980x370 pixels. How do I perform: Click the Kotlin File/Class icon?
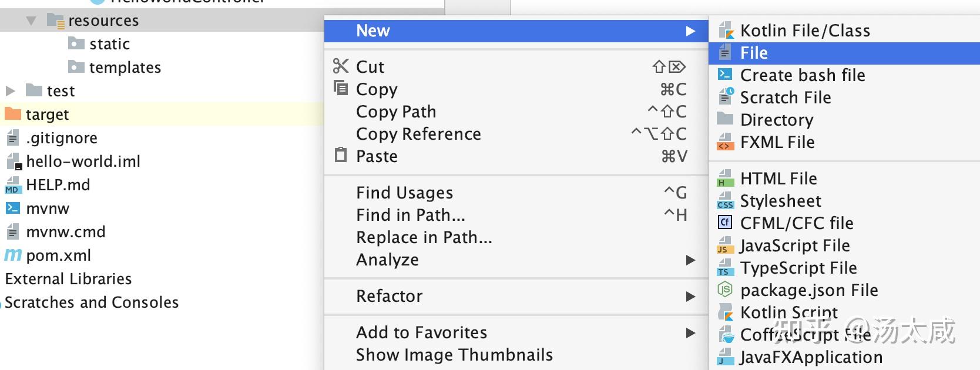pyautogui.click(x=726, y=31)
